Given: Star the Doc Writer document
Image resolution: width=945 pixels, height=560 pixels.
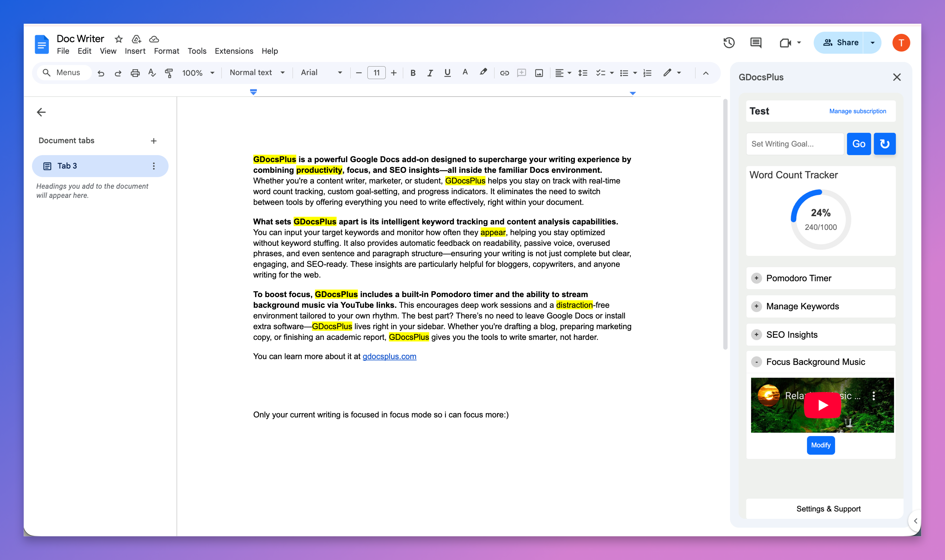Looking at the screenshot, I should click(x=119, y=39).
